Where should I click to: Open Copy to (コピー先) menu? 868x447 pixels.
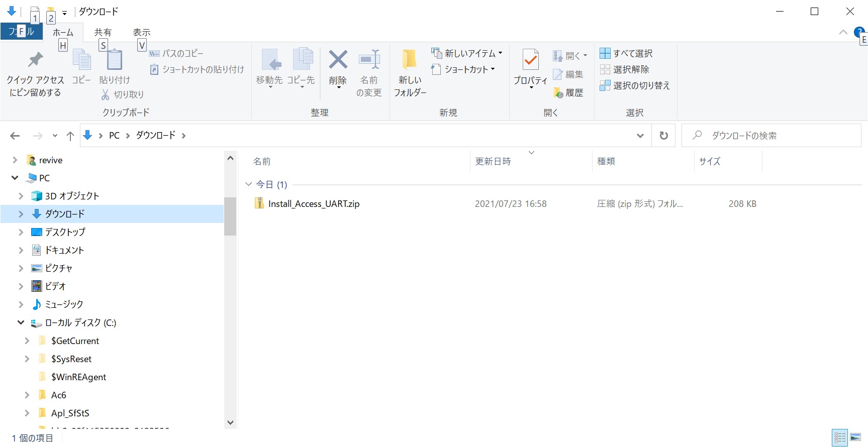coord(301,69)
